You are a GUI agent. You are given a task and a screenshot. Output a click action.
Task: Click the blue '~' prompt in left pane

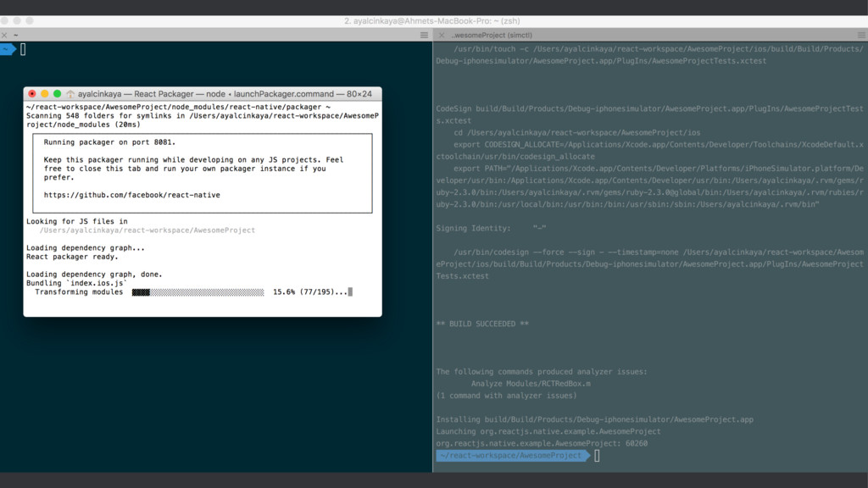(8, 49)
